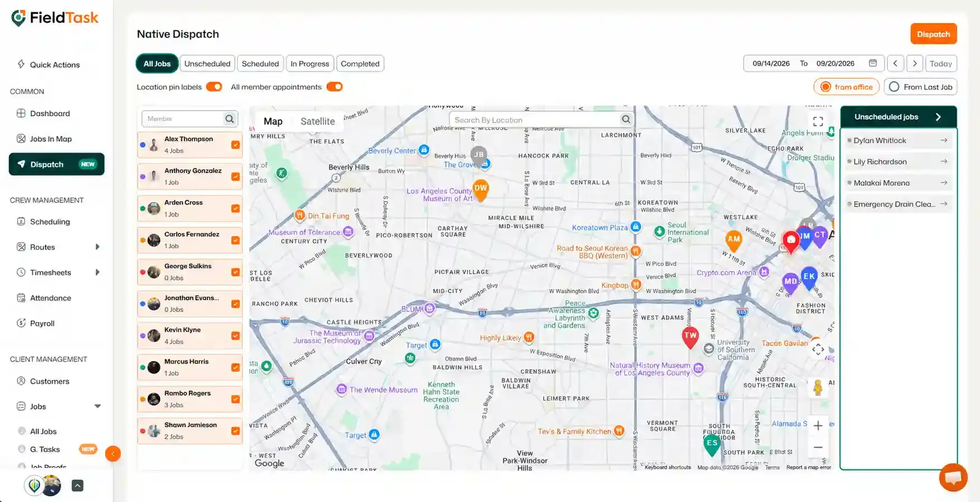Select the from office radio option
This screenshot has height=502, width=980.
tap(846, 87)
